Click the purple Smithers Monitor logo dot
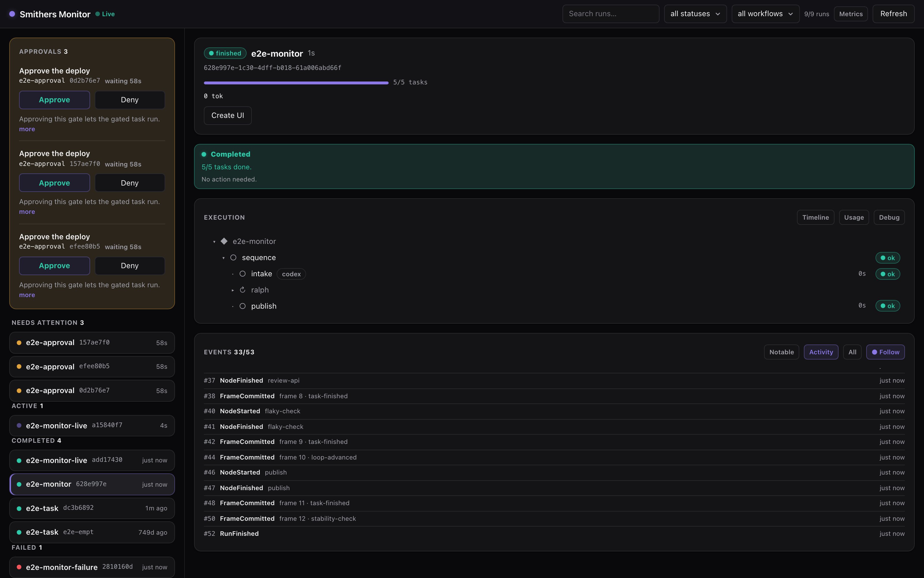The image size is (924, 578). pyautogui.click(x=12, y=14)
